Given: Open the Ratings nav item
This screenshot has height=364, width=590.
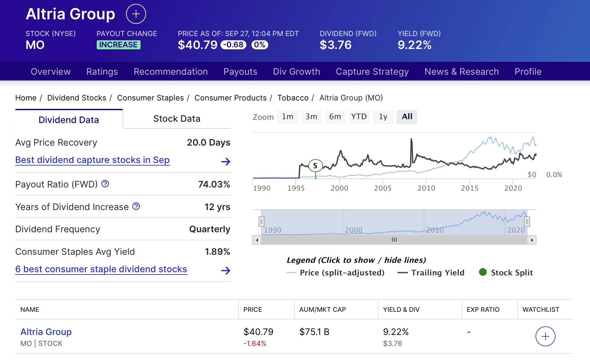Looking at the screenshot, I should pyautogui.click(x=102, y=72).
